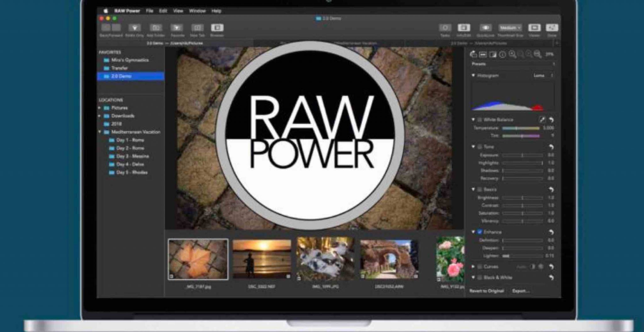
Task: Click the zoom-in magnifier icon
Action: point(512,54)
